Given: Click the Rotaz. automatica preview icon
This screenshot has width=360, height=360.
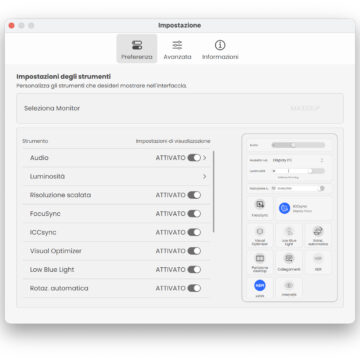Looking at the screenshot, I should click(x=318, y=231).
